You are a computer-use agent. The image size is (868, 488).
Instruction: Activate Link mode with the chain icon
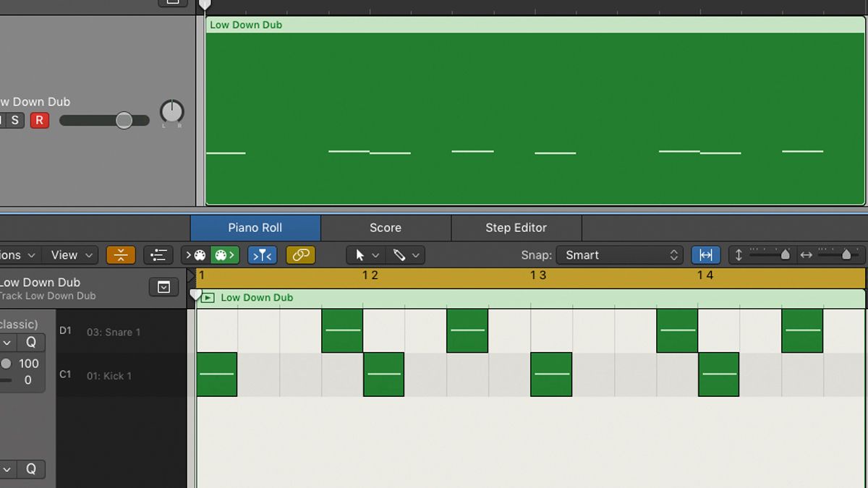pos(300,254)
